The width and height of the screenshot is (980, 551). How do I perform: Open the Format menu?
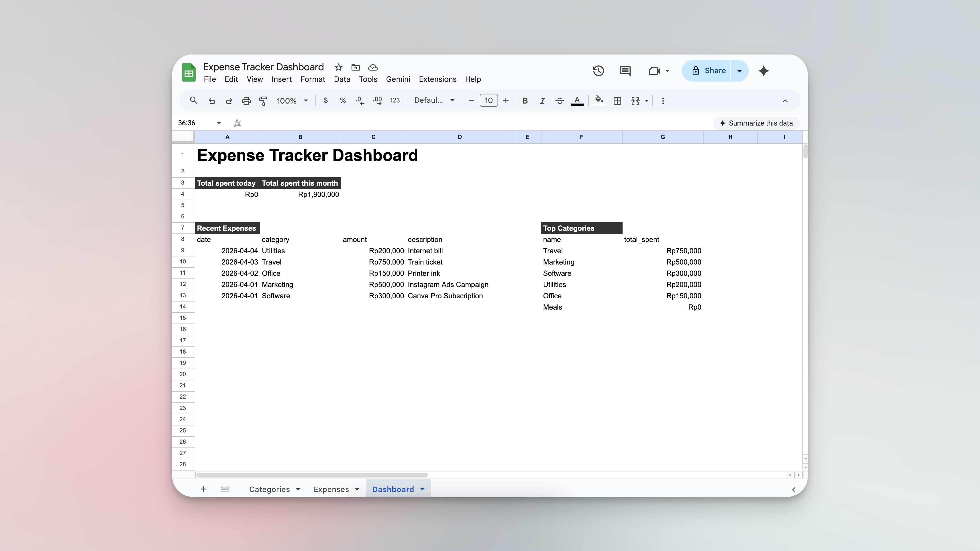click(x=313, y=79)
